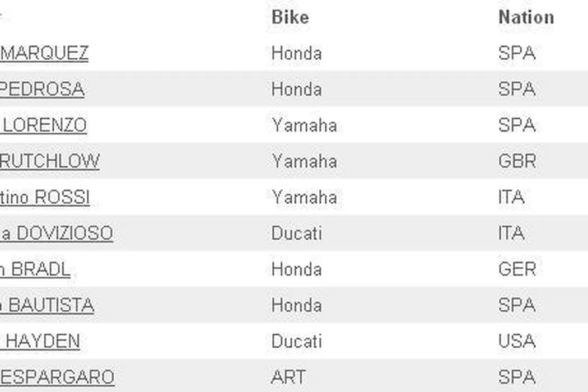Select the GBR nation cell
This screenshot has width=588, height=392.
click(517, 161)
